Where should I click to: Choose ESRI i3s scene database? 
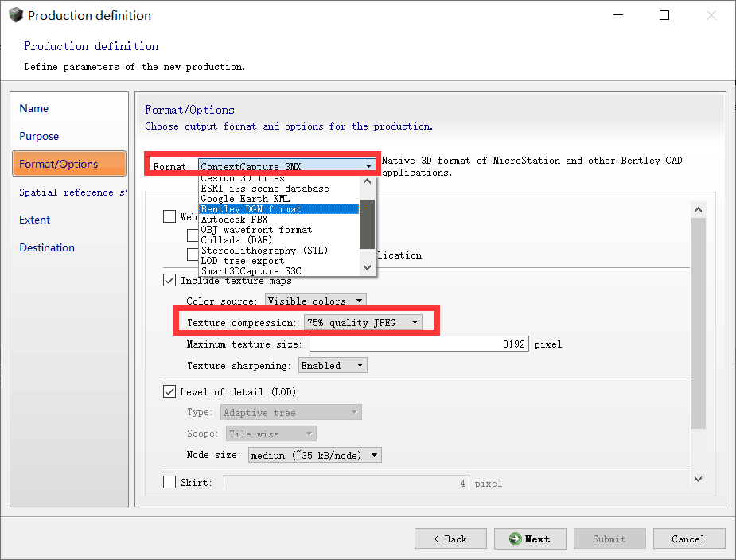click(278, 189)
